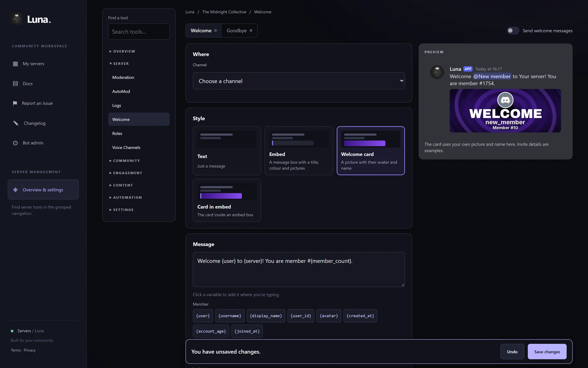Expand the AUTOMATION tool group

coord(126,197)
